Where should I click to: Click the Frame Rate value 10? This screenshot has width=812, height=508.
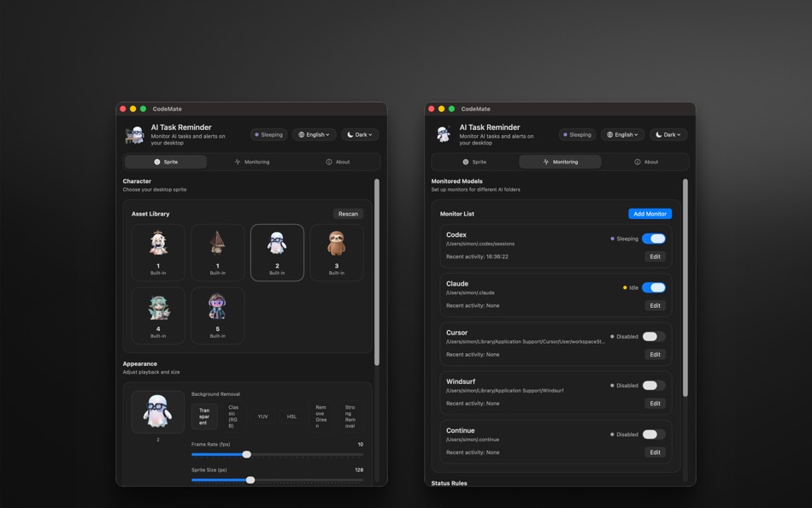pyautogui.click(x=361, y=445)
